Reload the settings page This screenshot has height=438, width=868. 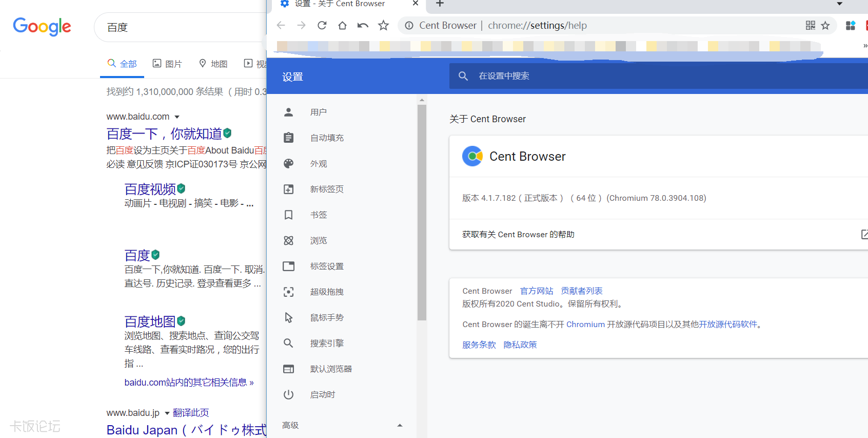[x=322, y=25]
